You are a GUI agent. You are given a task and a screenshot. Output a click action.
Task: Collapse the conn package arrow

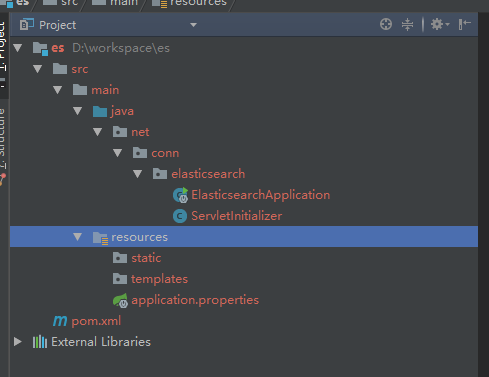[x=118, y=153]
